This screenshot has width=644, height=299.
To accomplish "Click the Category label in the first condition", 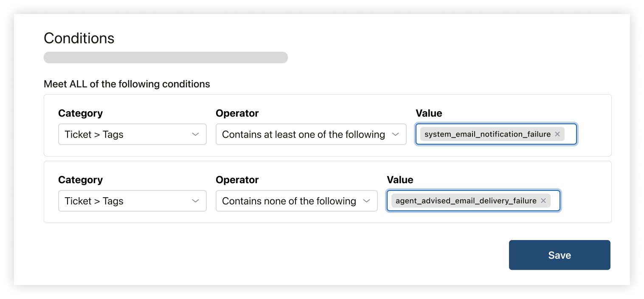I will click(x=80, y=113).
